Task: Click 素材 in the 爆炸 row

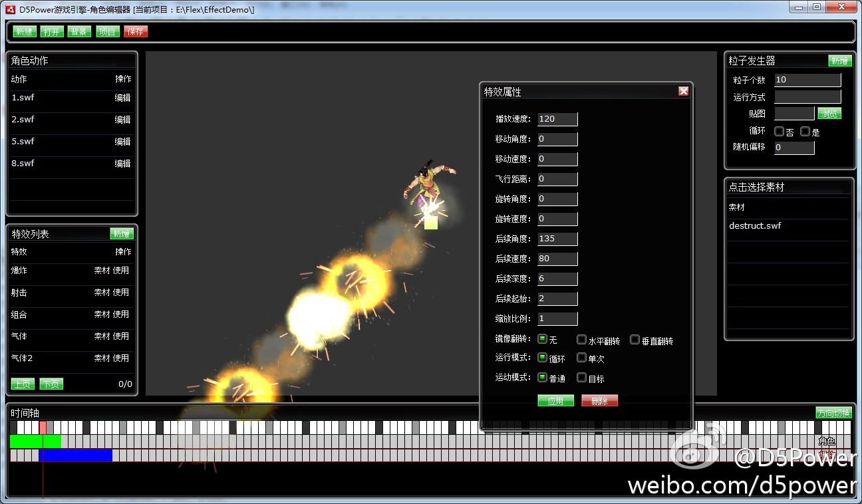Action: [x=102, y=271]
